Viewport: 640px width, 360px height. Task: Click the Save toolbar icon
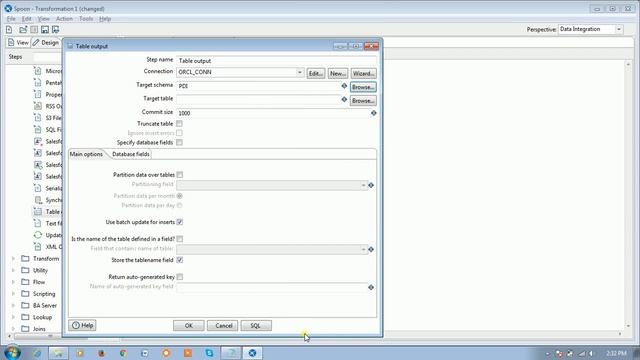pos(44,29)
